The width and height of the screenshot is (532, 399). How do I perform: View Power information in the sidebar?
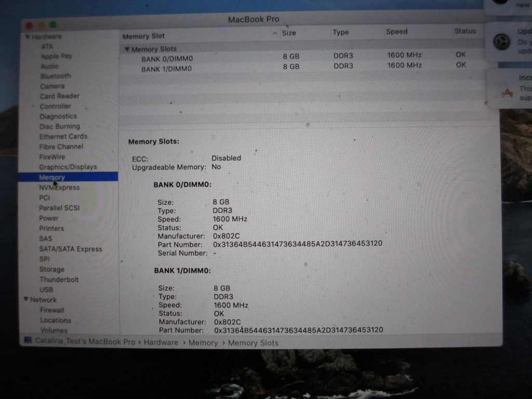(48, 218)
